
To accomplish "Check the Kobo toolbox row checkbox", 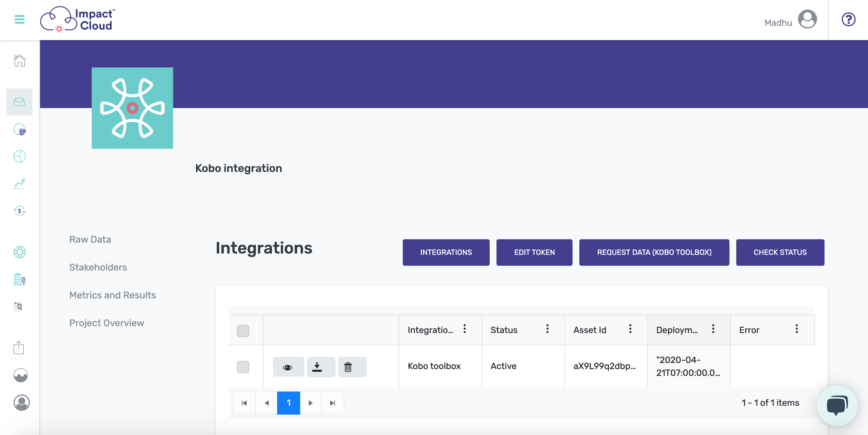I will [243, 367].
